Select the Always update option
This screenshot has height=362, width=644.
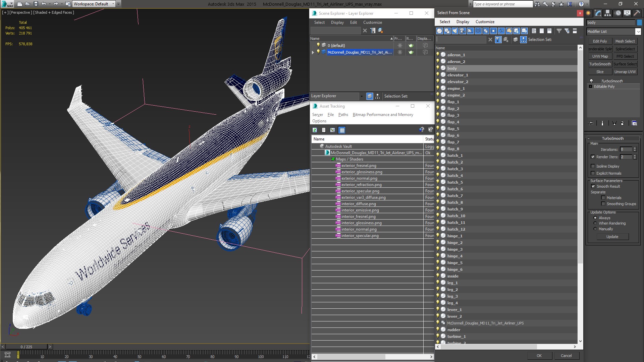tap(595, 218)
